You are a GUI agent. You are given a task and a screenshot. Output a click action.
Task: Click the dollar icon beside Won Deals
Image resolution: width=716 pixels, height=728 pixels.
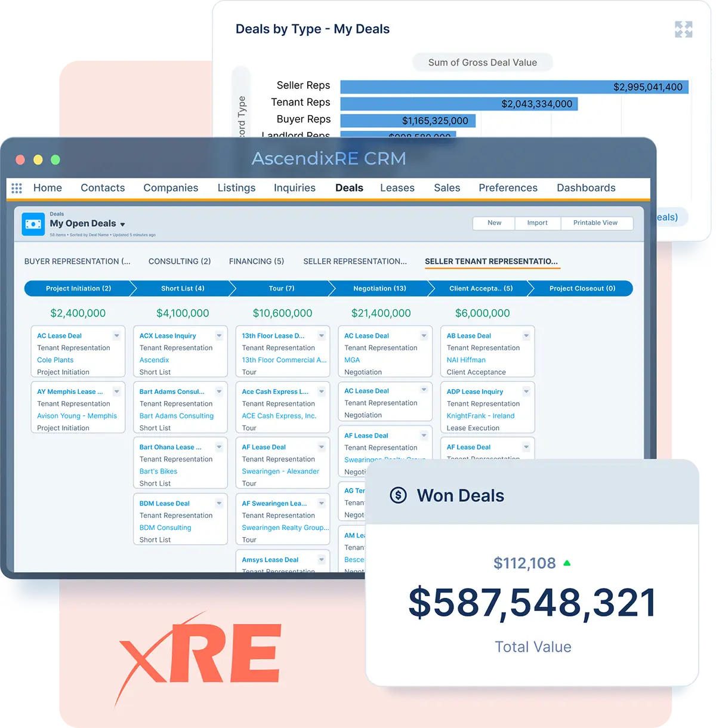pos(398,495)
